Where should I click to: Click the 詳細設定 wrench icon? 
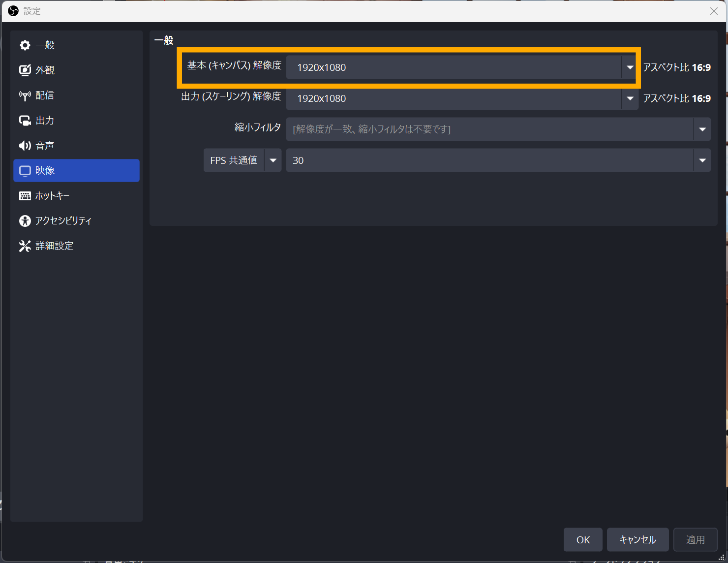[x=25, y=246]
